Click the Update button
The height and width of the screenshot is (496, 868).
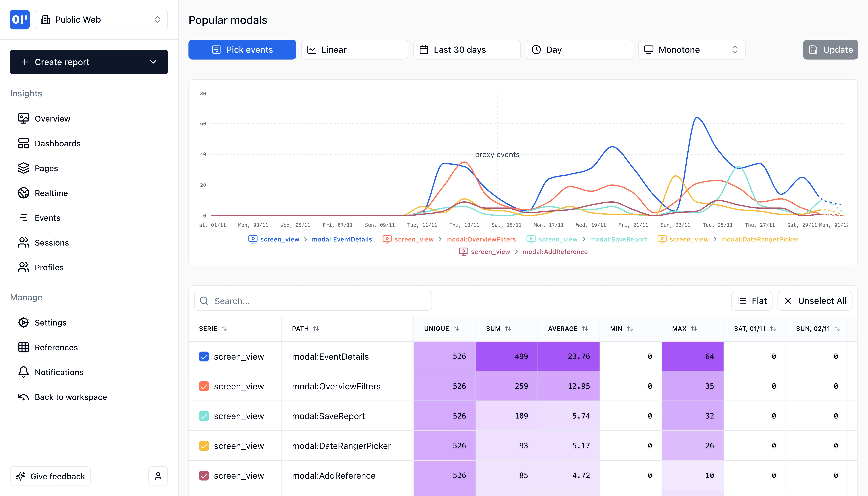pos(830,49)
